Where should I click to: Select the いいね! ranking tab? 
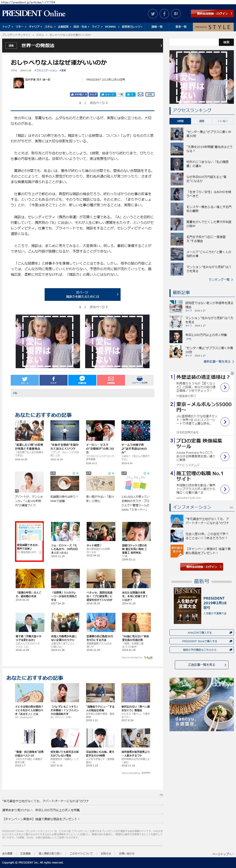click(x=222, y=121)
